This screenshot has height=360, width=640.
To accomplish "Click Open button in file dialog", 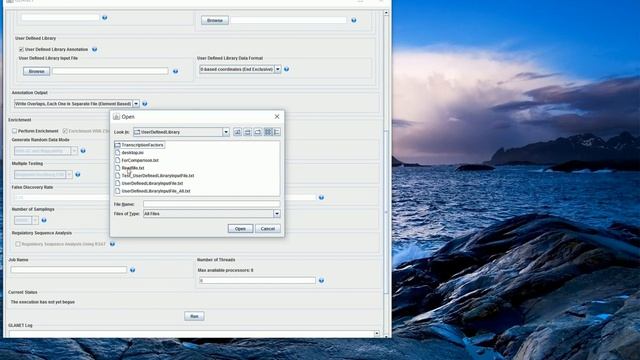I will point(240,229).
